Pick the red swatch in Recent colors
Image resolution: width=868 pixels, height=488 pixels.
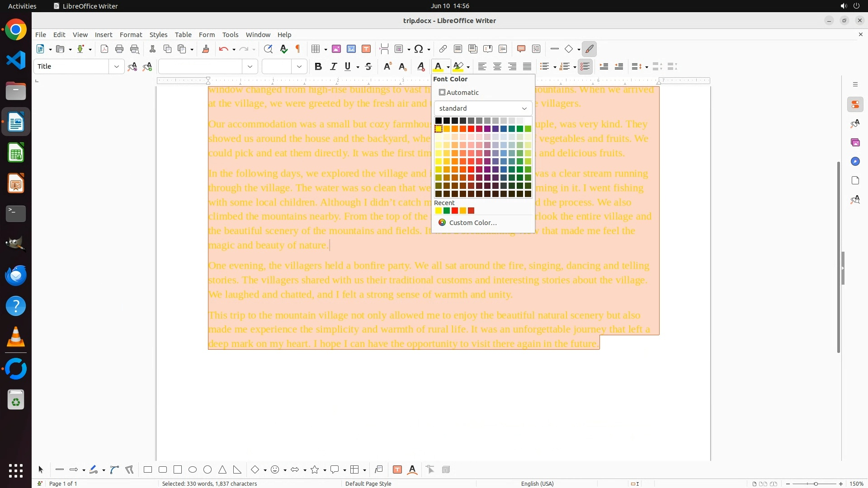coord(455,211)
